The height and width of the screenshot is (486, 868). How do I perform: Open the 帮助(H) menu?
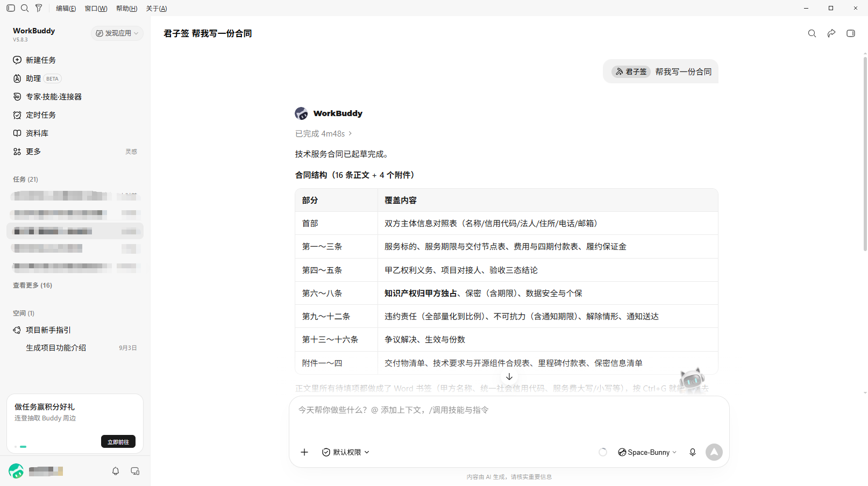pos(126,9)
